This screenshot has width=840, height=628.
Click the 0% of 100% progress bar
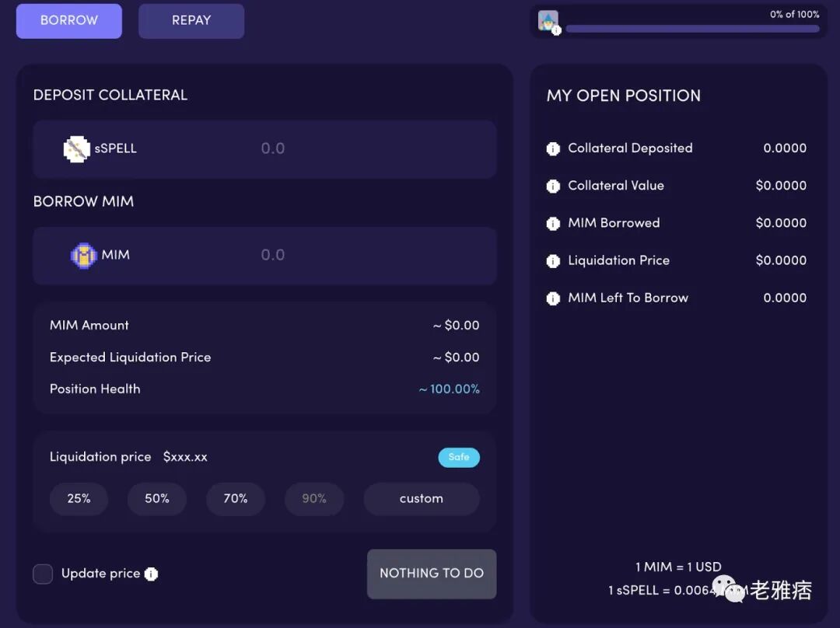click(x=692, y=29)
